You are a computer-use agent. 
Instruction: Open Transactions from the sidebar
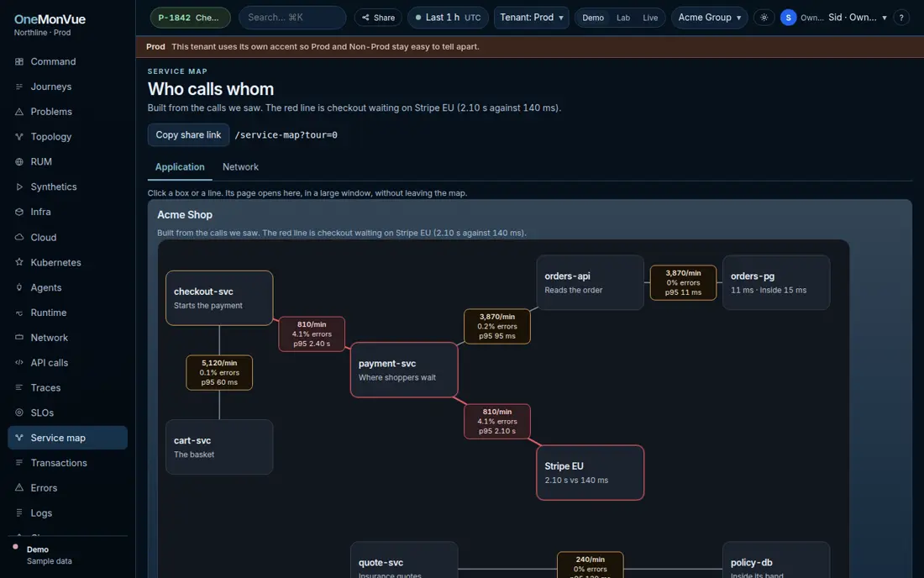(x=68, y=463)
